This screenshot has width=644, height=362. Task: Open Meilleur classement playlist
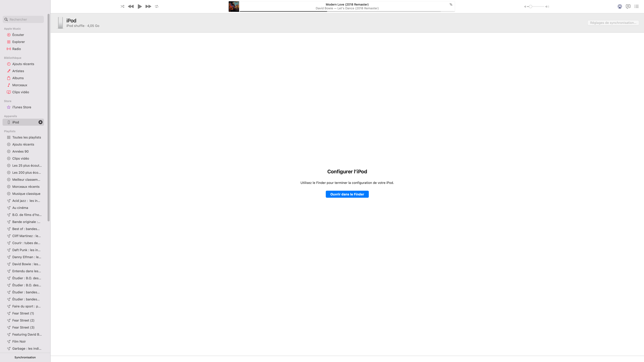tap(23, 180)
